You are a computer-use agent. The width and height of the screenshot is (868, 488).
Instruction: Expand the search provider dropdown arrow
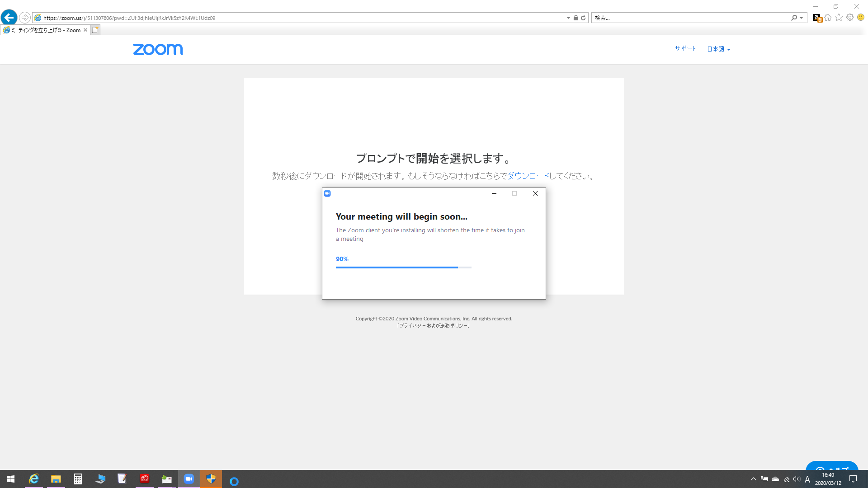click(802, 18)
